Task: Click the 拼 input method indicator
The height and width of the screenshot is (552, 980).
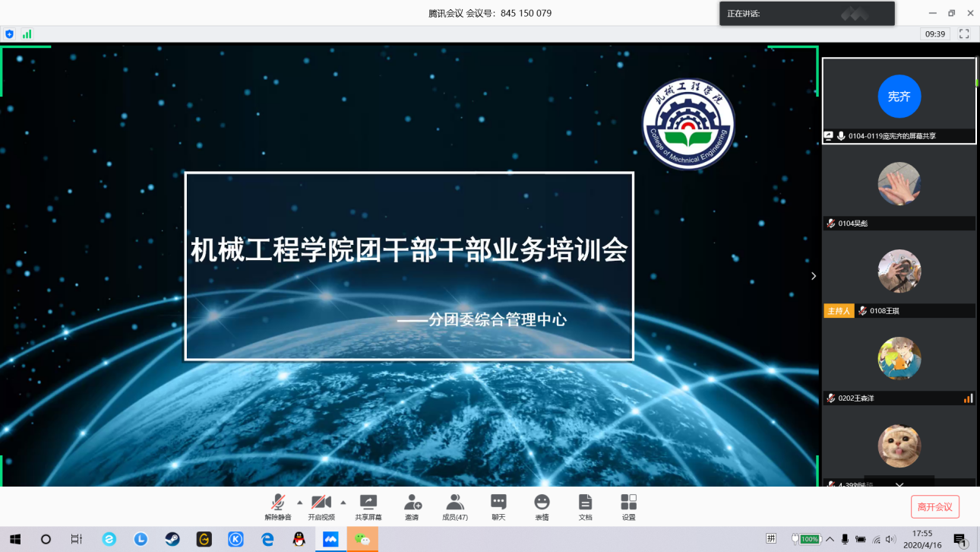Action: pyautogui.click(x=771, y=538)
